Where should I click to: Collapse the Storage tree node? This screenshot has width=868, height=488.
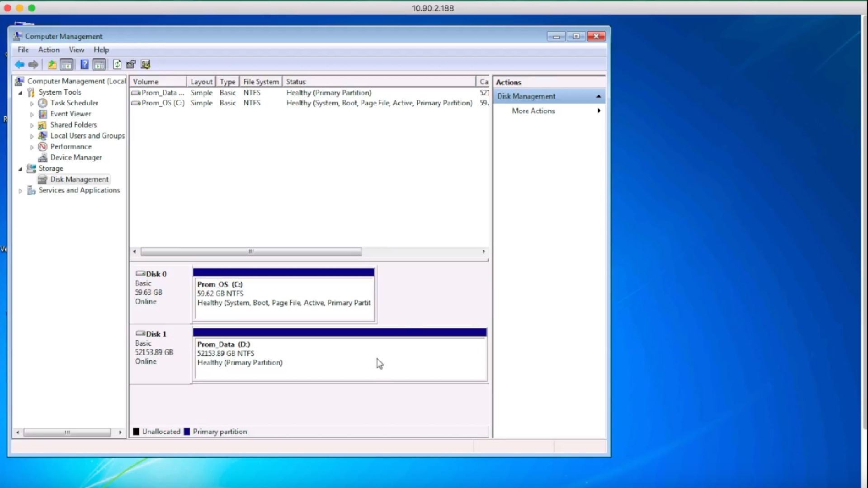pos(20,169)
